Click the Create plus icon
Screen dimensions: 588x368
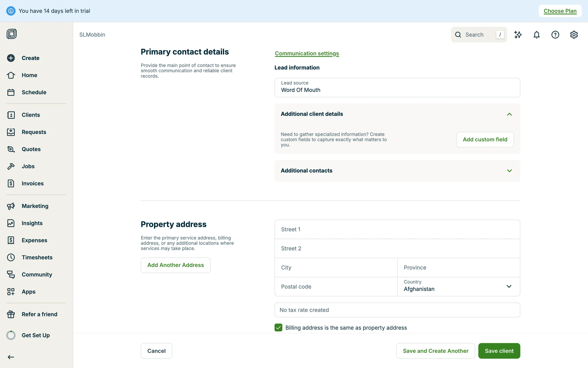click(11, 58)
